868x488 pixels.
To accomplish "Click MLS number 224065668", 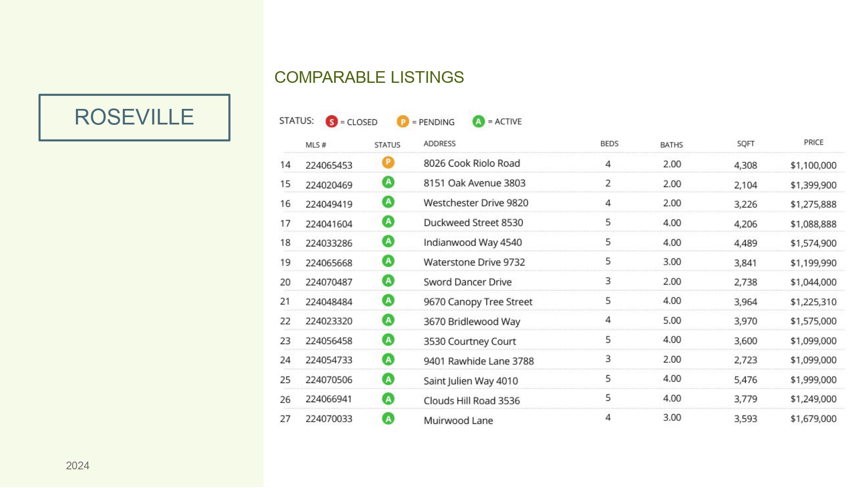I will pyautogui.click(x=329, y=263).
